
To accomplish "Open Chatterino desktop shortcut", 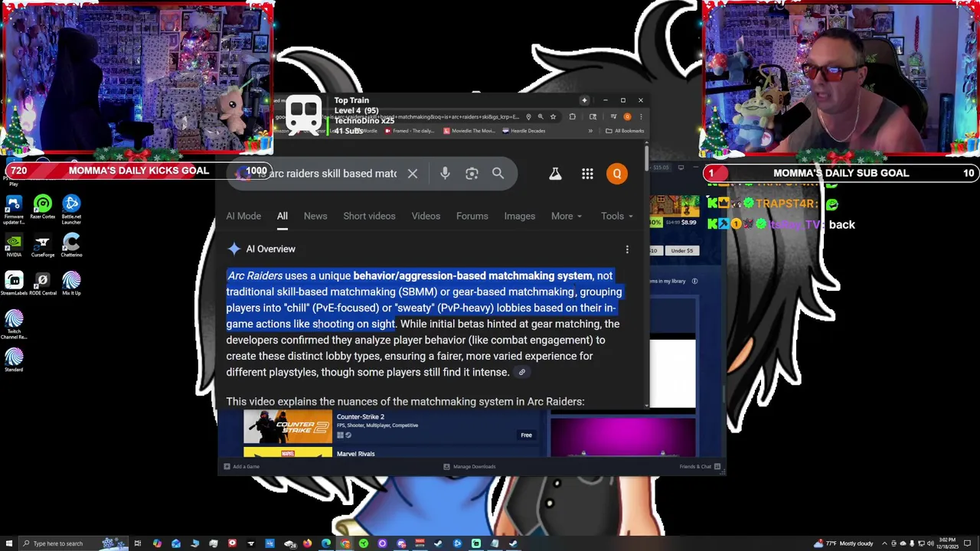I will (71, 246).
